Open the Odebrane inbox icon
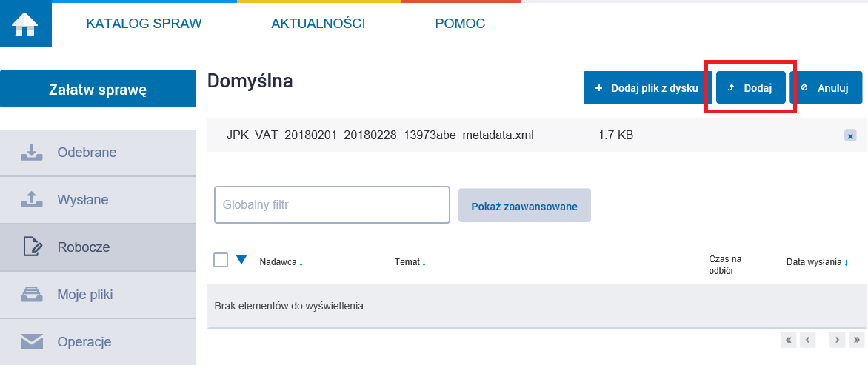868x365 pixels. pos(32,153)
